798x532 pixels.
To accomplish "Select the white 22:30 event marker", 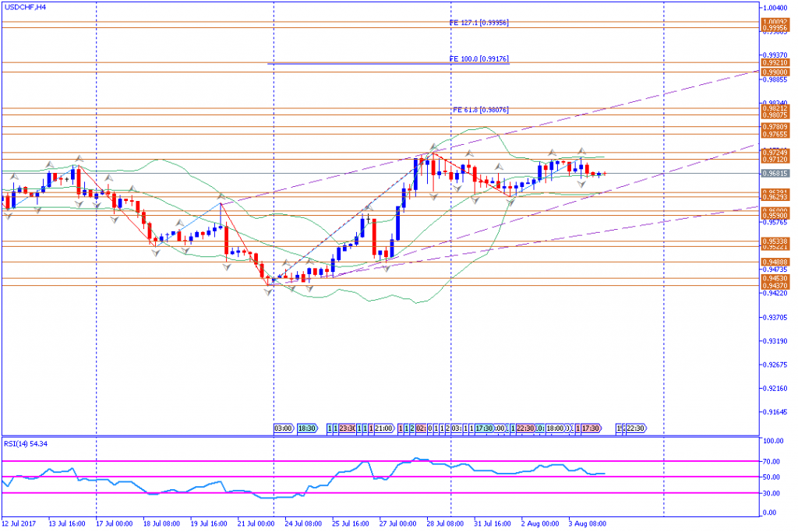I will point(634,428).
